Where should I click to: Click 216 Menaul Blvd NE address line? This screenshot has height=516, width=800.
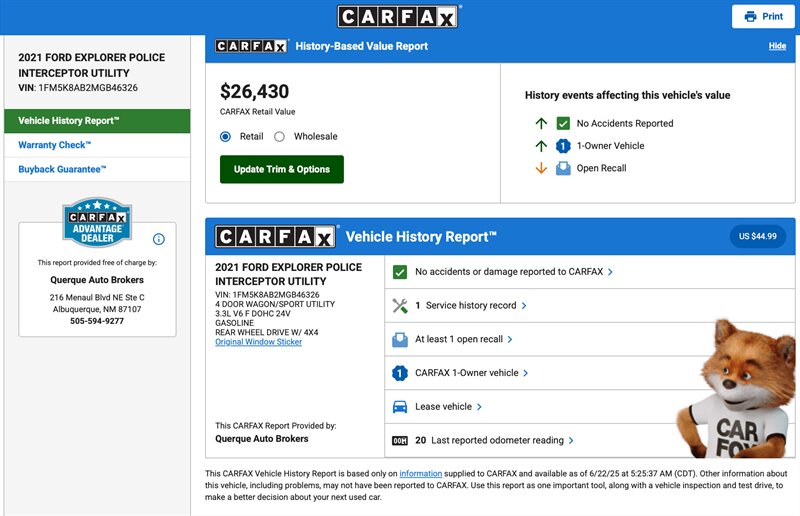click(97, 297)
